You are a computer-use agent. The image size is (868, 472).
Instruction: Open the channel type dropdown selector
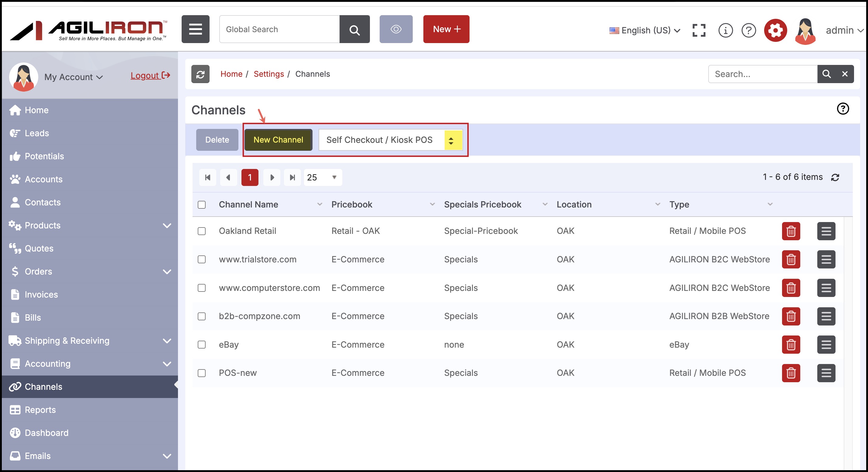click(390, 140)
